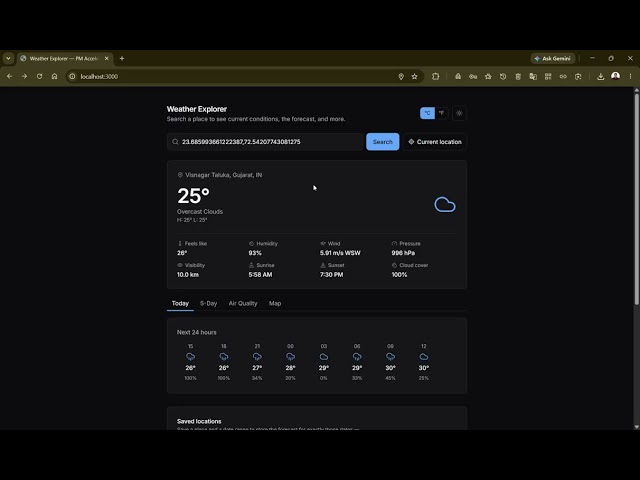Viewport: 640px width, 480px height.
Task: Click location permission icon in address bar
Action: pyautogui.click(x=401, y=76)
